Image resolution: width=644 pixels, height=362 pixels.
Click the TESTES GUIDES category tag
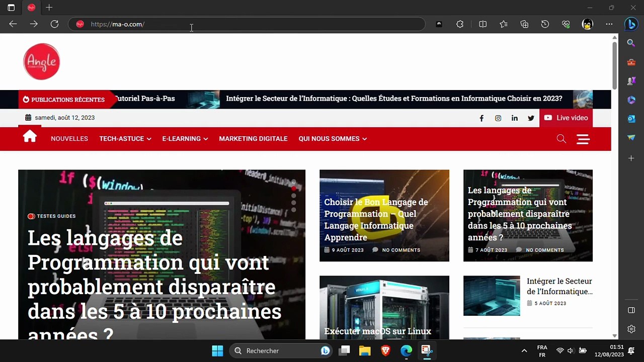click(x=51, y=216)
